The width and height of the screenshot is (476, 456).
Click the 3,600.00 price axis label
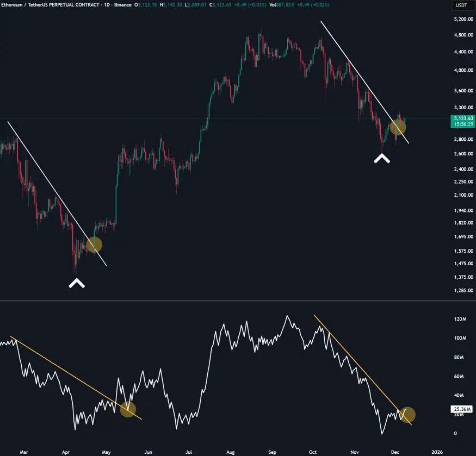[463, 90]
